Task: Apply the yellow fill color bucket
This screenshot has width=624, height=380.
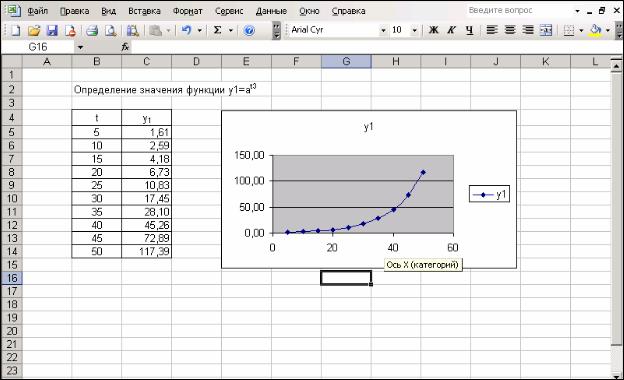Action: point(595,30)
